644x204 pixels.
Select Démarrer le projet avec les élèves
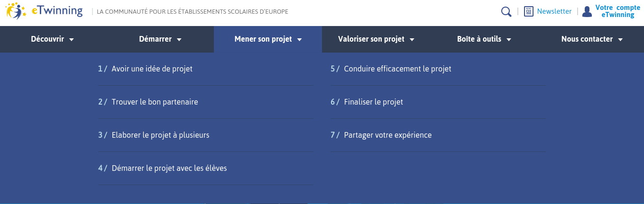pyautogui.click(x=169, y=168)
